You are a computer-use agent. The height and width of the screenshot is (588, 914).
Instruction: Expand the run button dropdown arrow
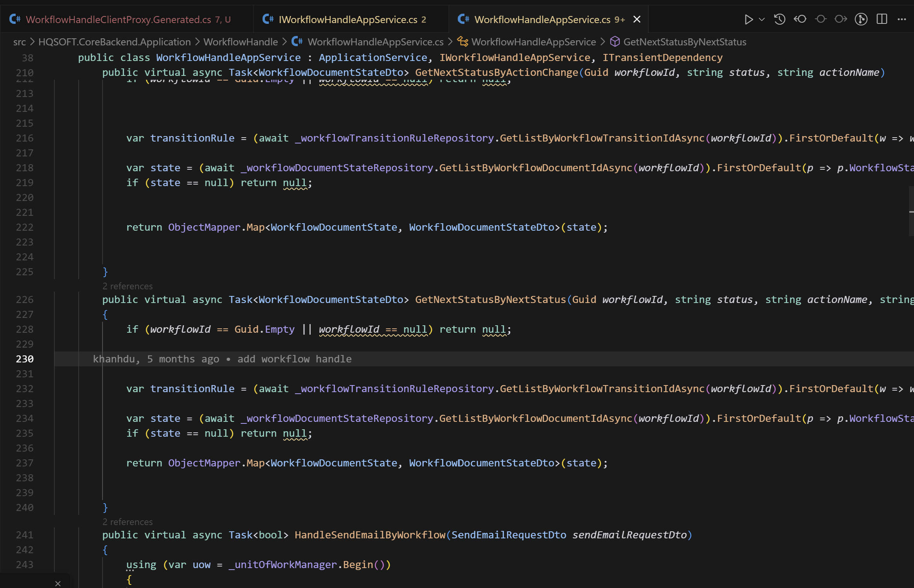[762, 19]
